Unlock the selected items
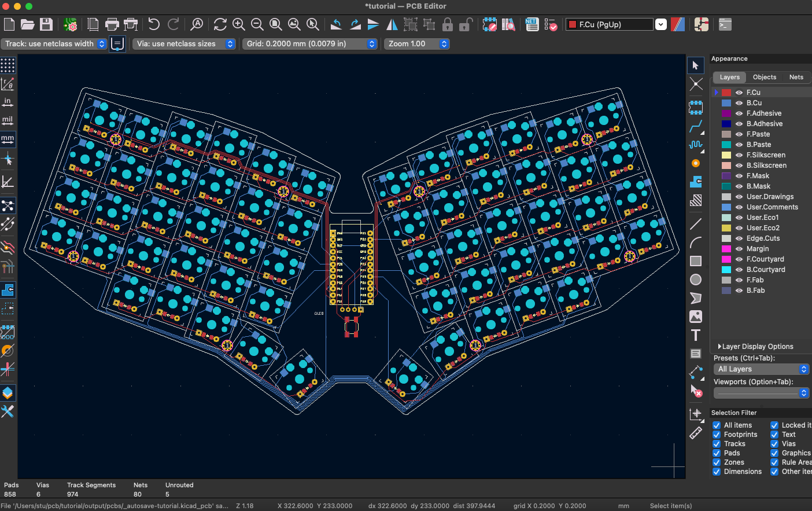Image resolution: width=812 pixels, height=511 pixels. (466, 24)
